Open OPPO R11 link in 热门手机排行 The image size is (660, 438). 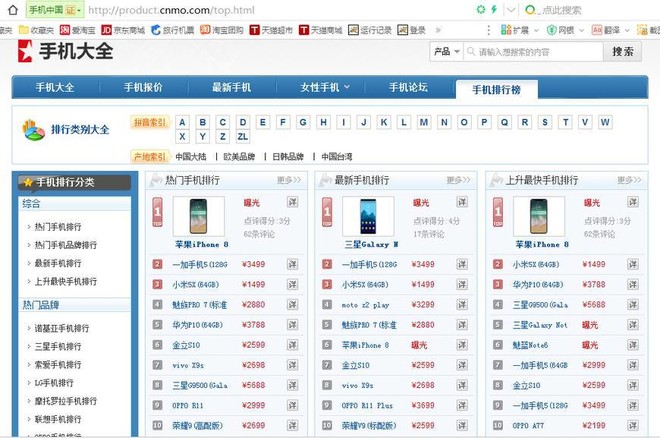[188, 406]
